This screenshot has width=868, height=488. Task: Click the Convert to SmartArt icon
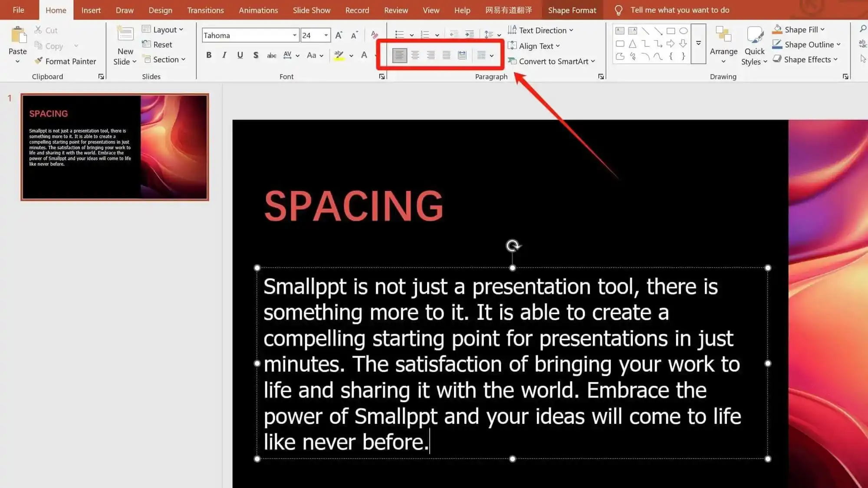tap(512, 61)
